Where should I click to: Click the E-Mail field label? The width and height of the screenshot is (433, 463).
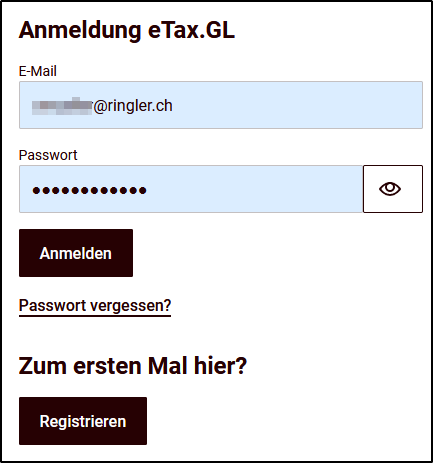point(38,71)
